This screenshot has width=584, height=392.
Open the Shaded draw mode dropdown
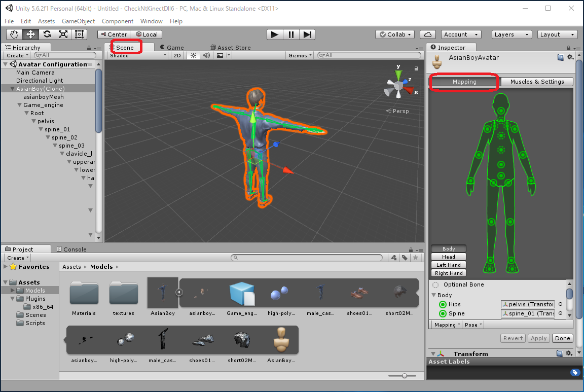[x=138, y=55]
